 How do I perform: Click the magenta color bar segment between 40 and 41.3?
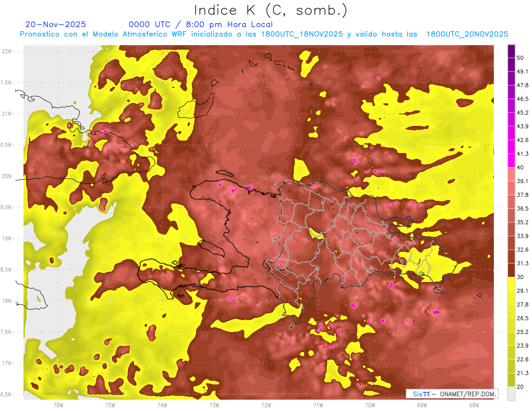(511, 160)
